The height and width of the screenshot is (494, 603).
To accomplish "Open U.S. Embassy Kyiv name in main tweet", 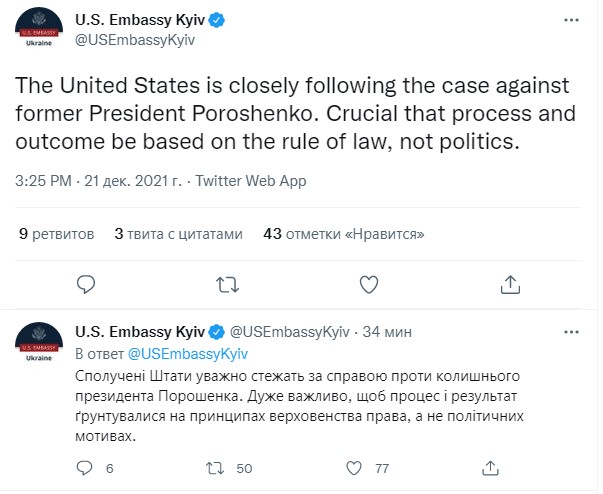I will tap(137, 20).
